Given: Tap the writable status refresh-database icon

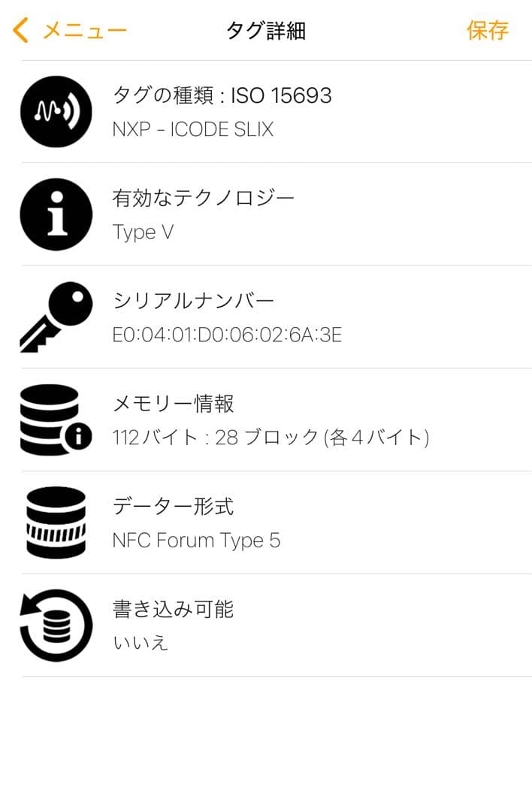Looking at the screenshot, I should 56,625.
